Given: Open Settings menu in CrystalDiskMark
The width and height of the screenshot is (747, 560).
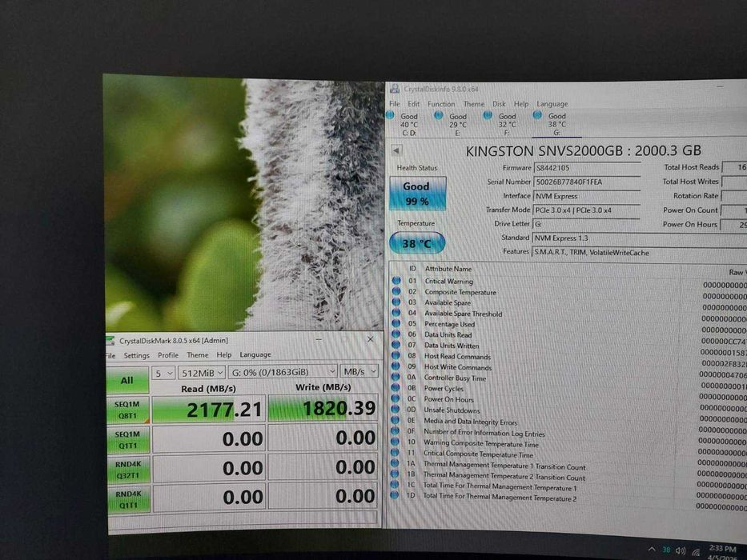Looking at the screenshot, I should click(137, 355).
